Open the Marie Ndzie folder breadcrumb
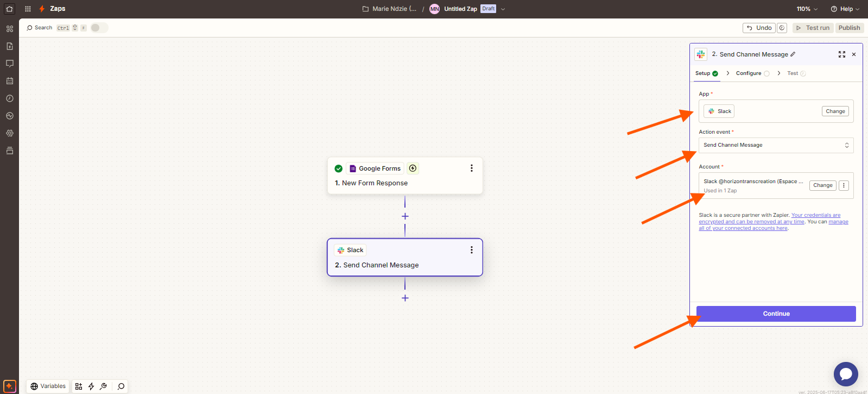The width and height of the screenshot is (868, 394). click(x=389, y=9)
